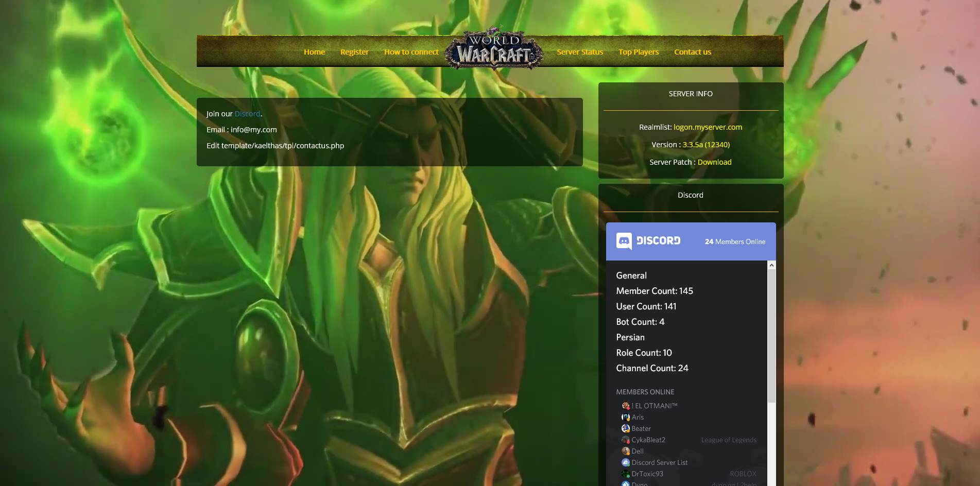Select the Role Count: 10 channel
Image resolution: width=980 pixels, height=486 pixels.
644,353
